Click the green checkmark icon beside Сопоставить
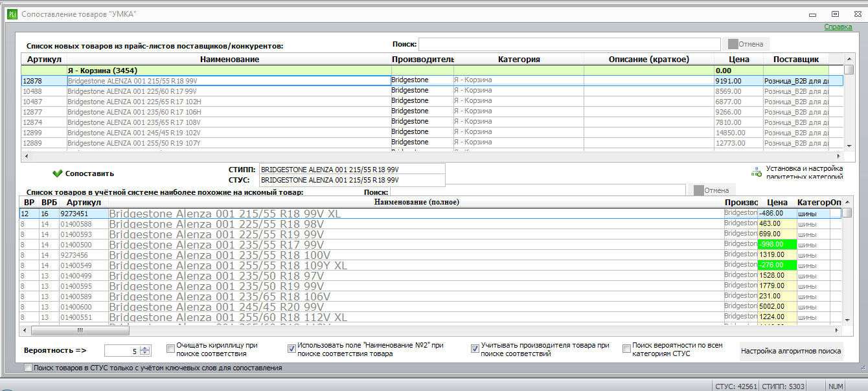Image resolution: width=868 pixels, height=391 pixels. (x=57, y=173)
